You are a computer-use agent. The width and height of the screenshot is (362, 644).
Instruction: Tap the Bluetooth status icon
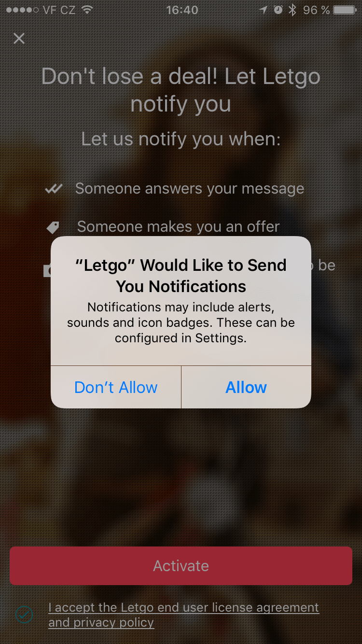[292, 10]
